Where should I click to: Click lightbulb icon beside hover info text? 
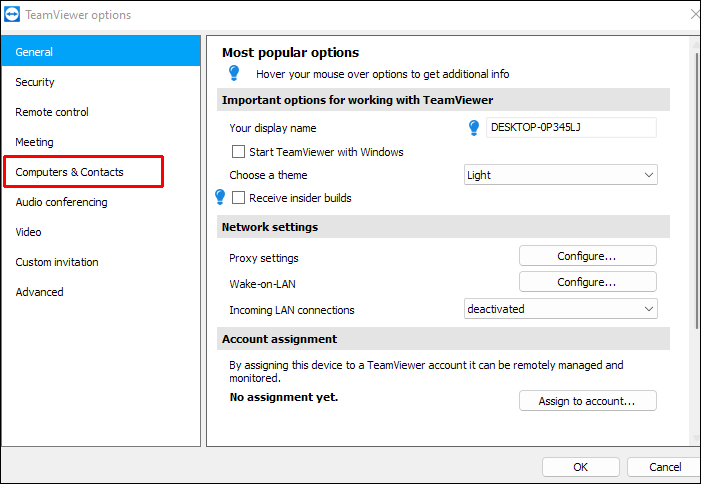(x=234, y=73)
